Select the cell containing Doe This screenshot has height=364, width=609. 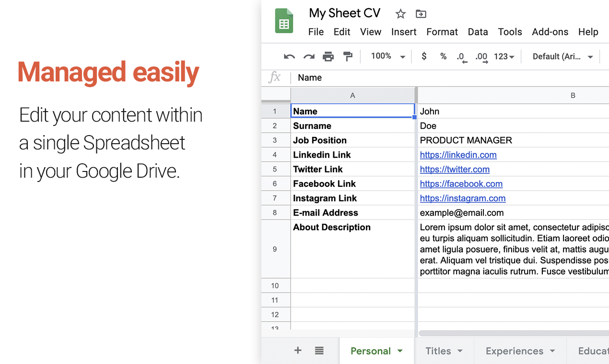point(514,125)
